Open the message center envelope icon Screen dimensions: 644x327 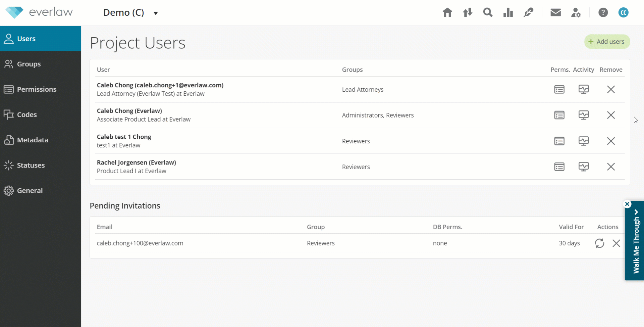point(556,13)
